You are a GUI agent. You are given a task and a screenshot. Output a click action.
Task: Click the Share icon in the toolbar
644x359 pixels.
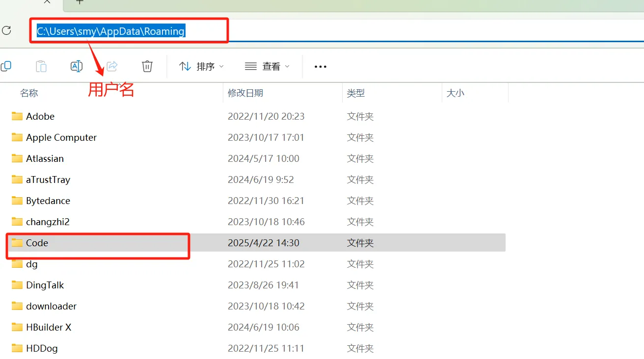[112, 66]
